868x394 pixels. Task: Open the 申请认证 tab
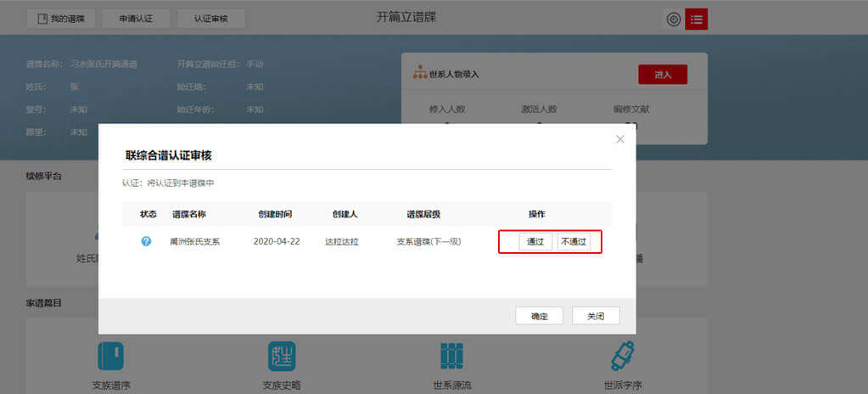(x=136, y=19)
